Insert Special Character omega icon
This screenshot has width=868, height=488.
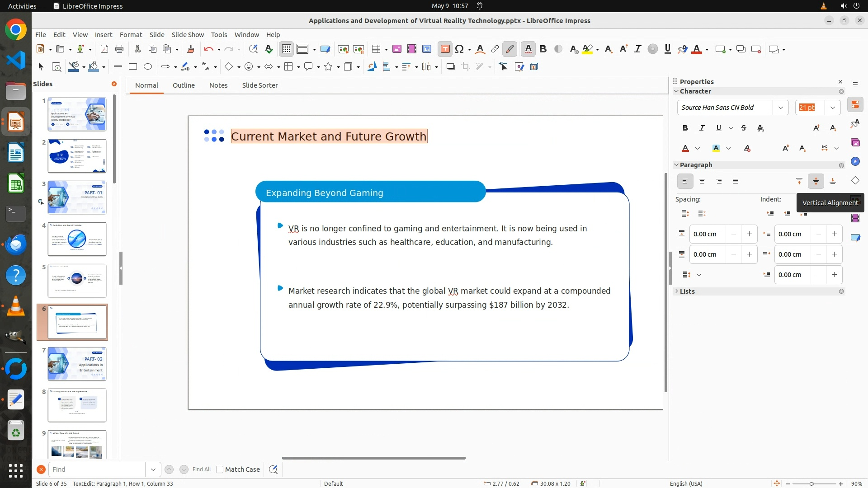(459, 49)
